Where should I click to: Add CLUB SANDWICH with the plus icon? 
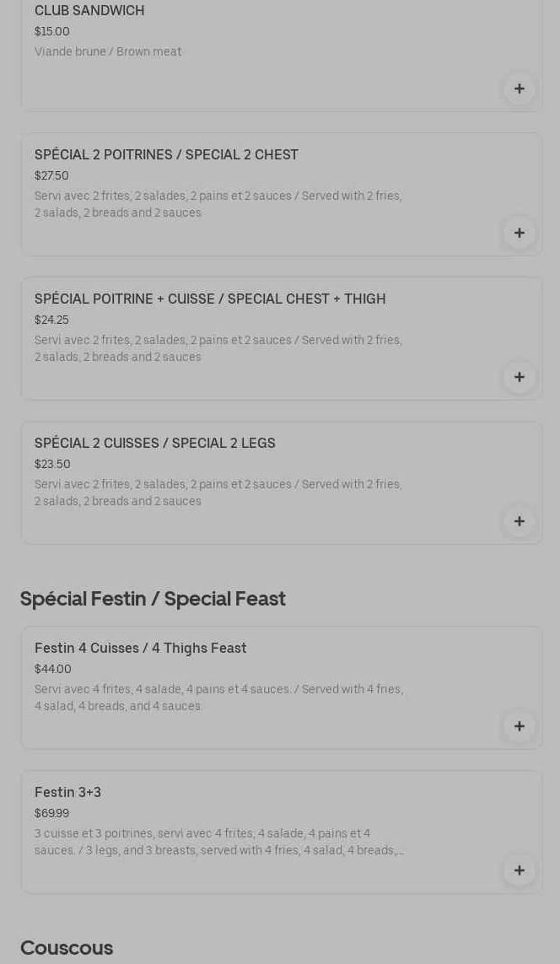click(519, 89)
